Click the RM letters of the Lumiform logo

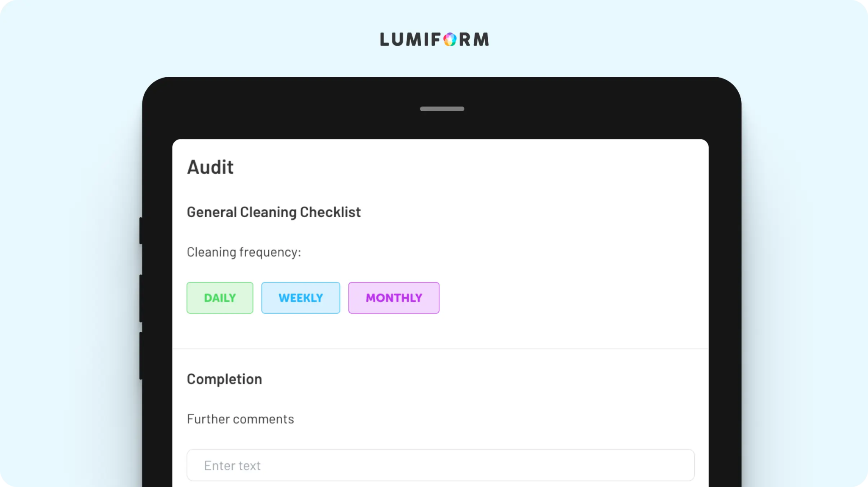point(474,39)
